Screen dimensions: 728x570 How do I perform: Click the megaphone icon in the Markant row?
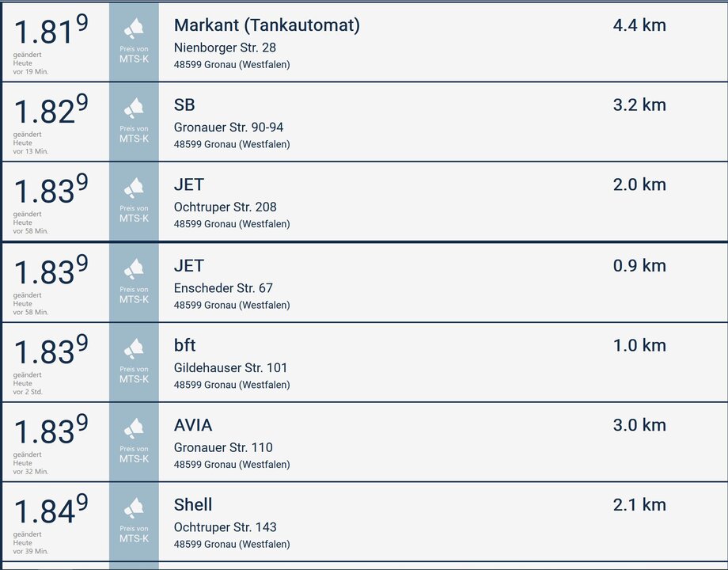134,29
